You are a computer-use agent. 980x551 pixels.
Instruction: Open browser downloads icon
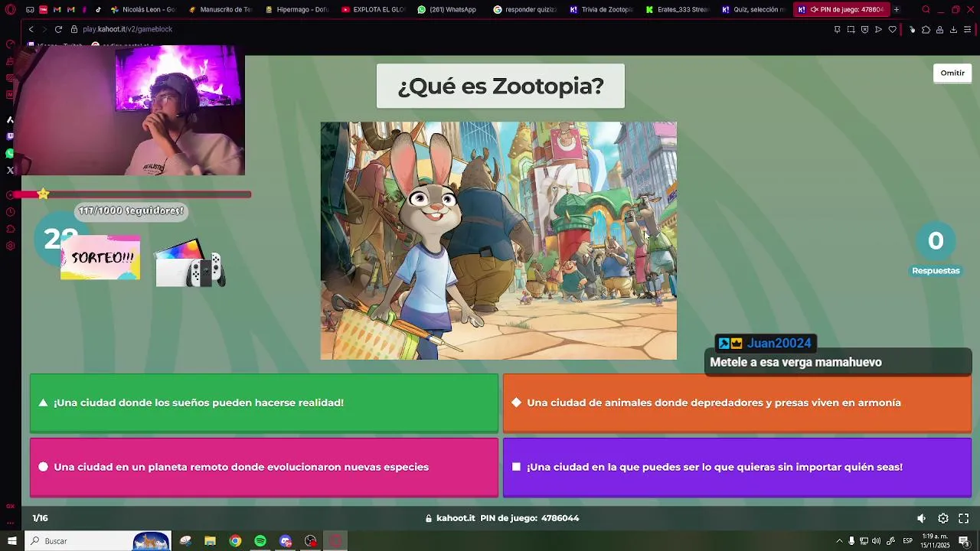tap(953, 29)
